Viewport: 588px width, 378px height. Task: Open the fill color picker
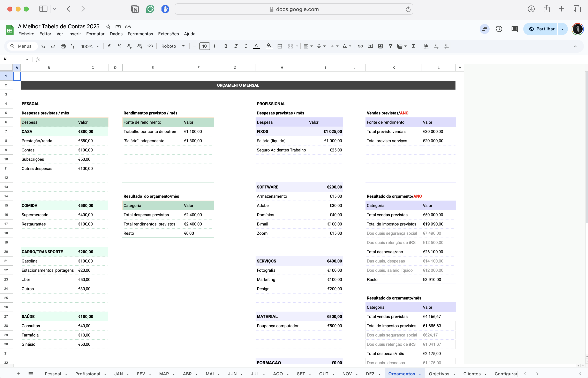269,46
